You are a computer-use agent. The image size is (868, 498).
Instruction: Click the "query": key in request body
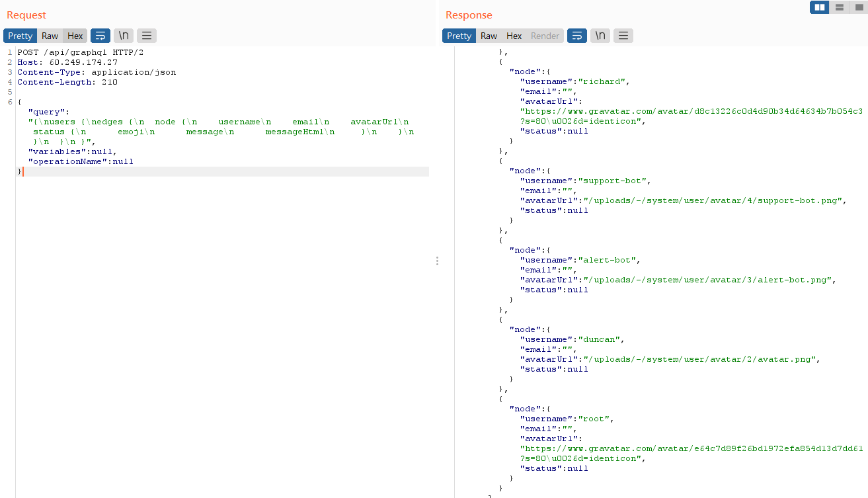tap(49, 112)
